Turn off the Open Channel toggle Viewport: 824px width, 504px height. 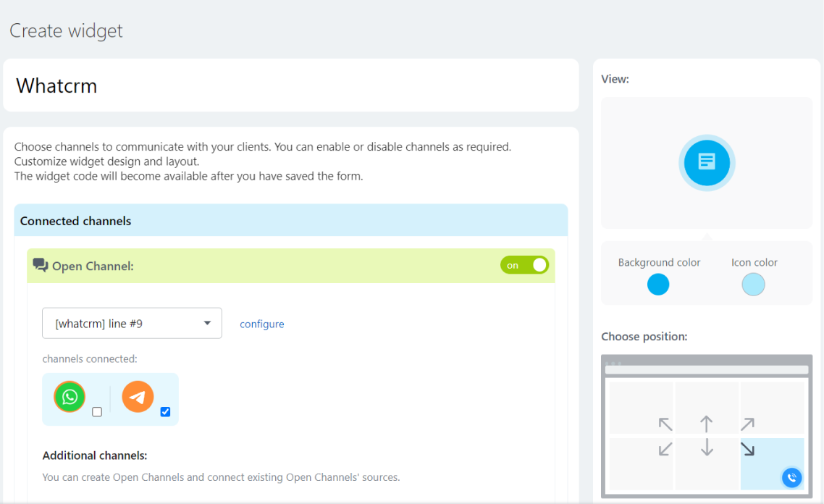[524, 265]
